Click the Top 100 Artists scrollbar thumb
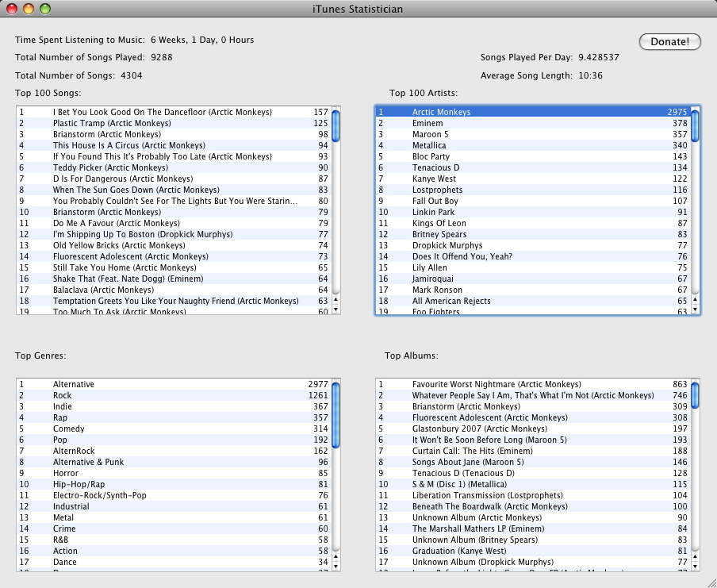This screenshot has width=717, height=588. (x=695, y=126)
